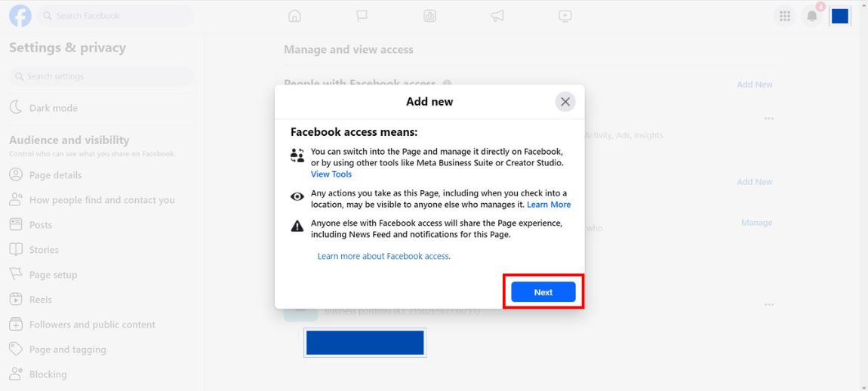
Task: Click the Facebook logo icon
Action: 20,16
